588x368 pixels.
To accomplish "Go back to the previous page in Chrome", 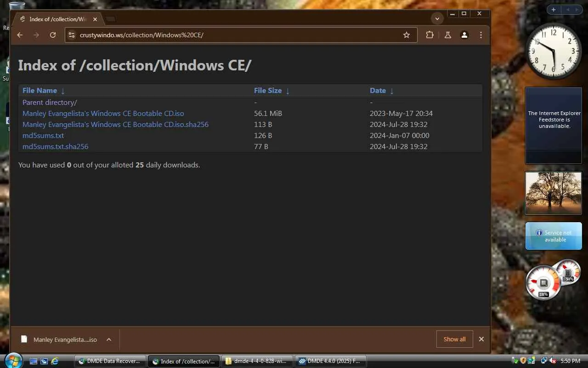I will (20, 35).
